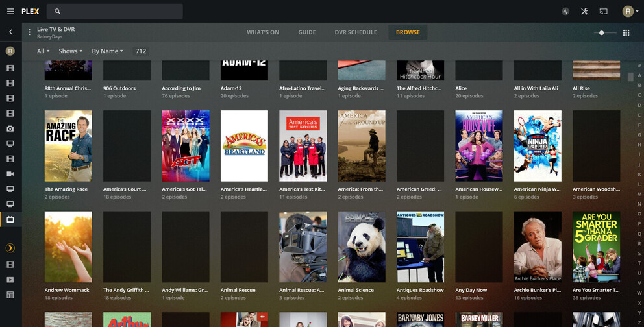Open the All filter dropdown

point(43,51)
